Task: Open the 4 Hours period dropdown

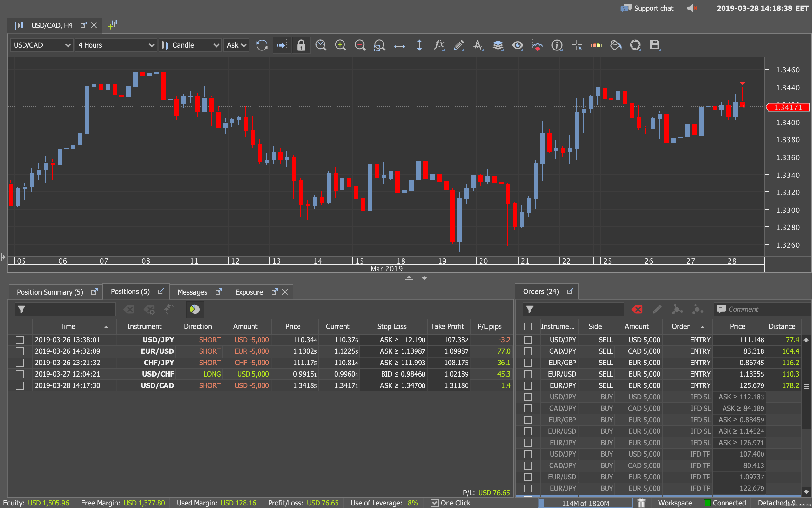Action: (116, 45)
